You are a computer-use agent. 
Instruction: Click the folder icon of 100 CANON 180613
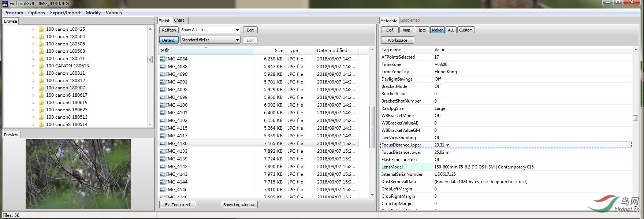[41, 66]
